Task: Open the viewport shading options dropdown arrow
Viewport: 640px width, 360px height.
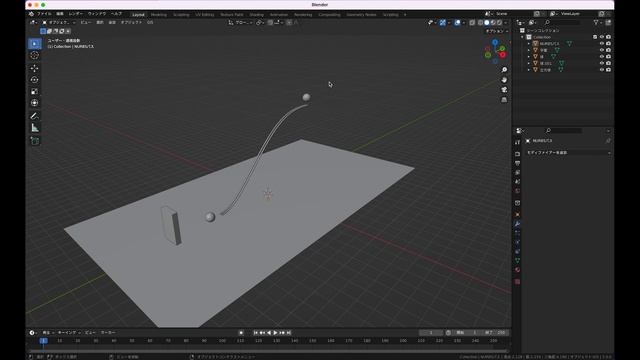Action: [x=505, y=23]
